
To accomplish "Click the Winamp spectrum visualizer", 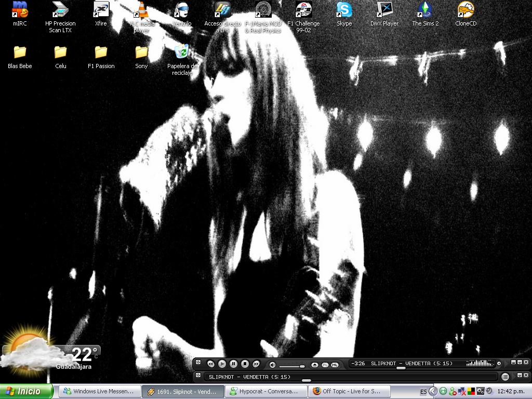I will 480,363.
